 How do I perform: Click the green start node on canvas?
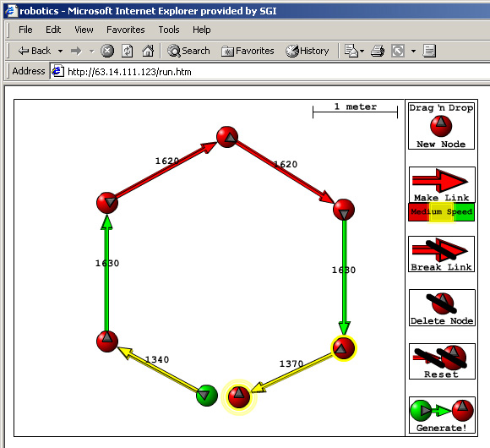click(207, 396)
